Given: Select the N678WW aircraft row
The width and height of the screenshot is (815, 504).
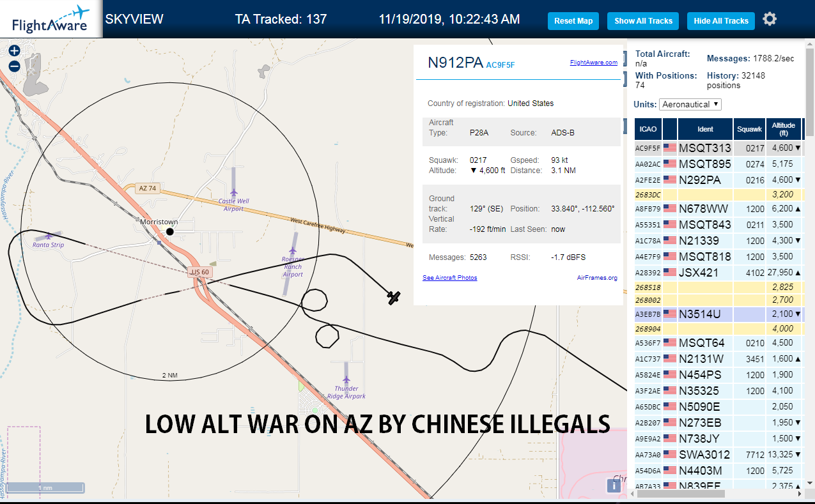Looking at the screenshot, I should coord(718,209).
